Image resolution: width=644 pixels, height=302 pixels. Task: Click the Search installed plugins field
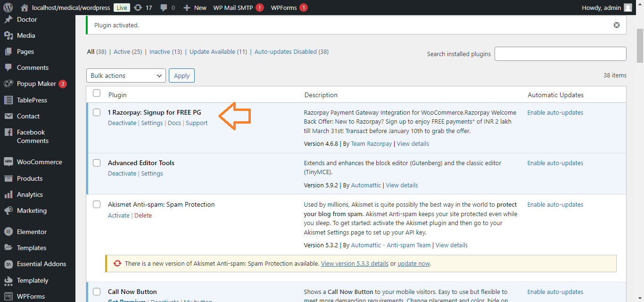(560, 54)
